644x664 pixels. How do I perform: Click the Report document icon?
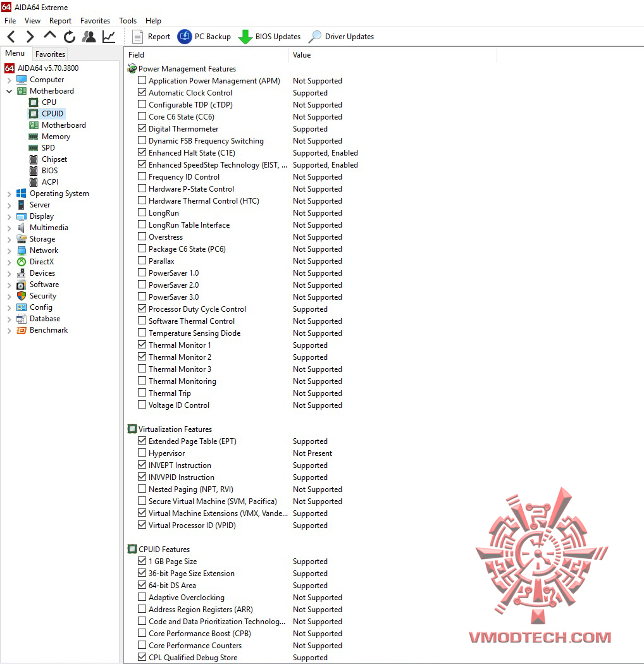click(137, 37)
